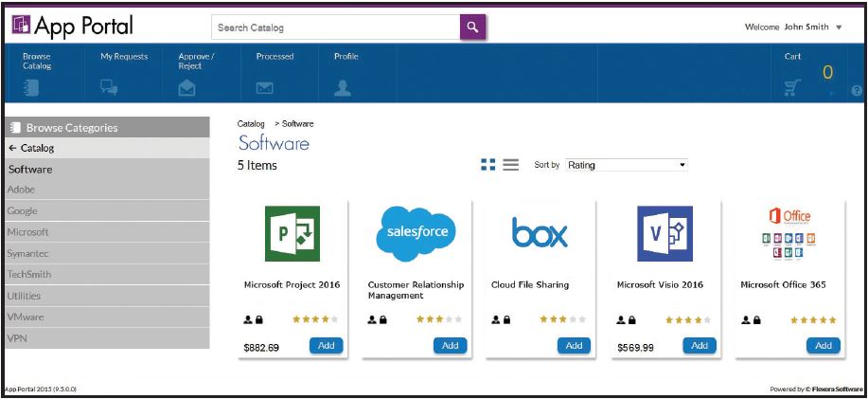Switch to grid view icon

point(488,165)
